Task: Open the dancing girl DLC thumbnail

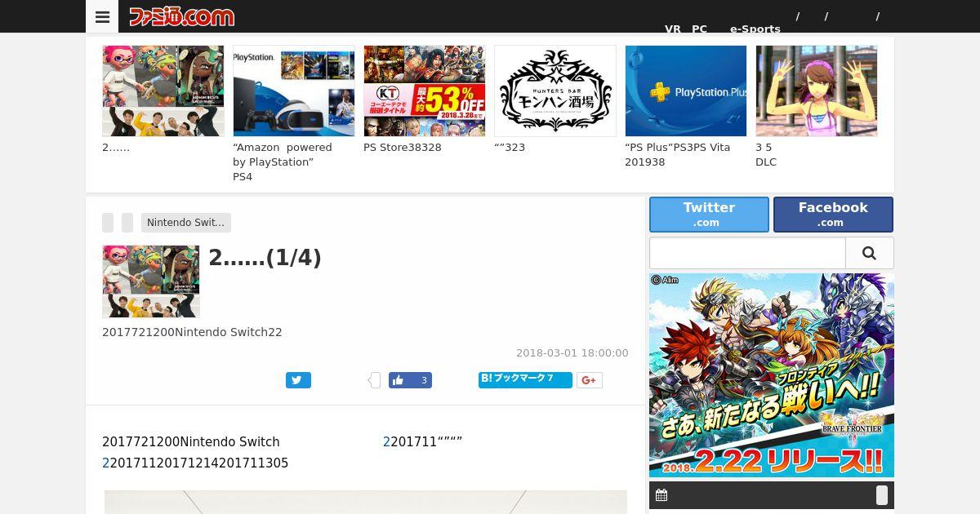Action: coord(817,91)
